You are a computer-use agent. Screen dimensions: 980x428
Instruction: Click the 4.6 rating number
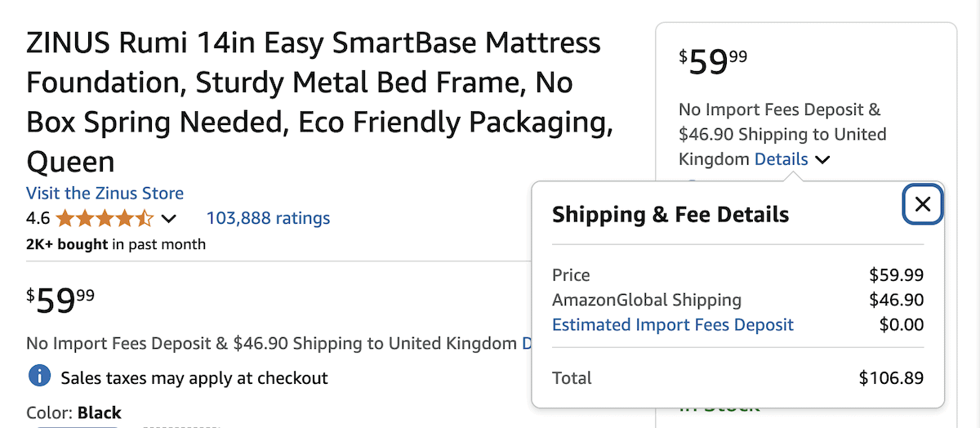38,218
